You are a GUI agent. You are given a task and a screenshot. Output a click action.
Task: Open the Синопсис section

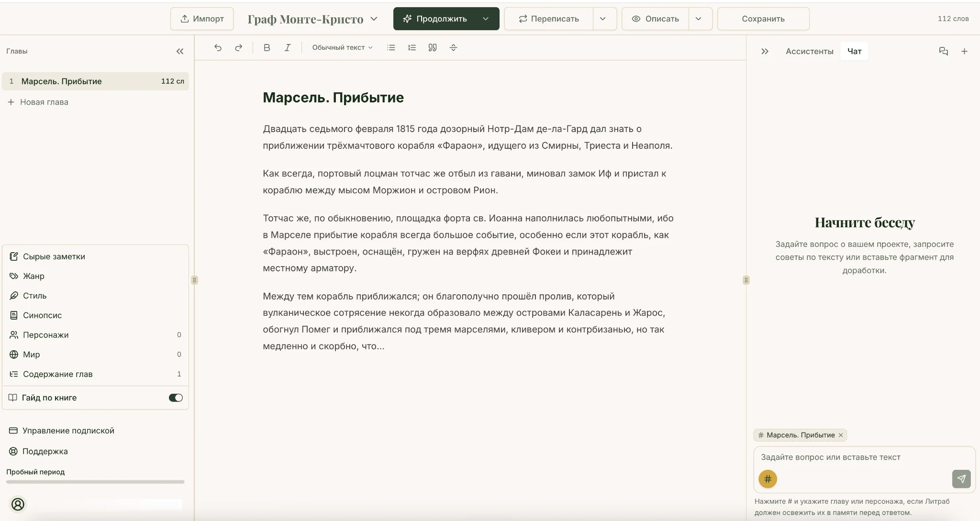95,315
